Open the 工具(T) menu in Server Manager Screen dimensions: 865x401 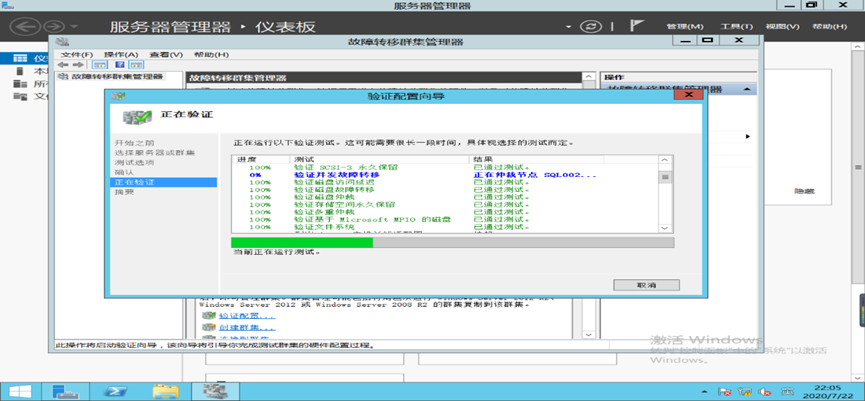point(736,26)
